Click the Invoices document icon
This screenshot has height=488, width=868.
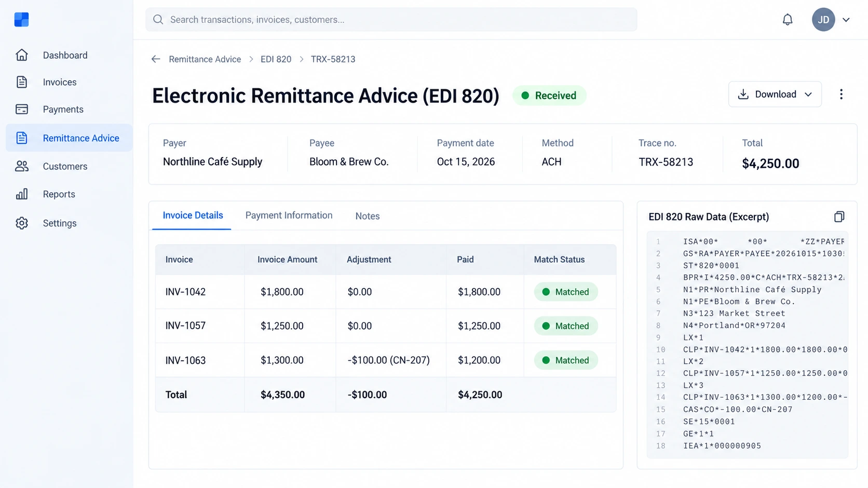click(22, 82)
